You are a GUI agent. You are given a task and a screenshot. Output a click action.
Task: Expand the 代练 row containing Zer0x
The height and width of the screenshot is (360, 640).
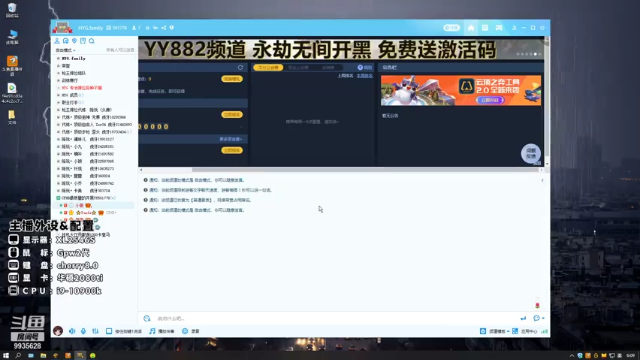[58, 124]
